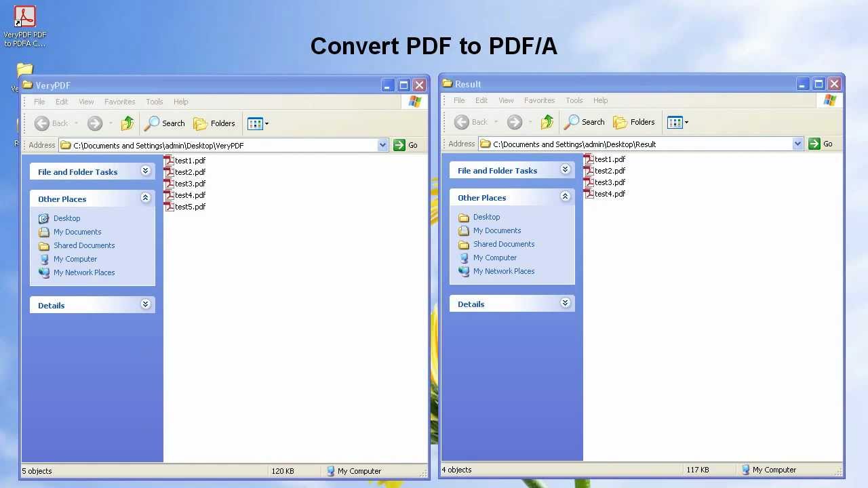Select test2.pdf in VeryPDF window
This screenshot has width=868, height=488.
(184, 172)
